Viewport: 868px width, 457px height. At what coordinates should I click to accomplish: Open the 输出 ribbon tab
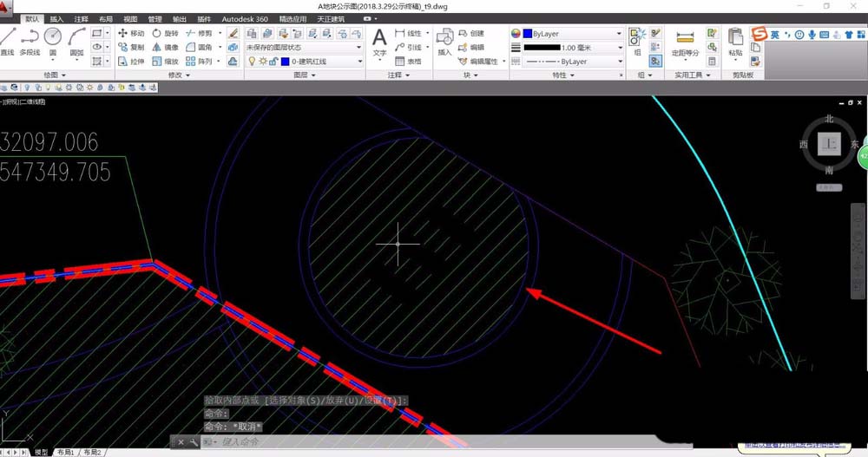(x=180, y=19)
